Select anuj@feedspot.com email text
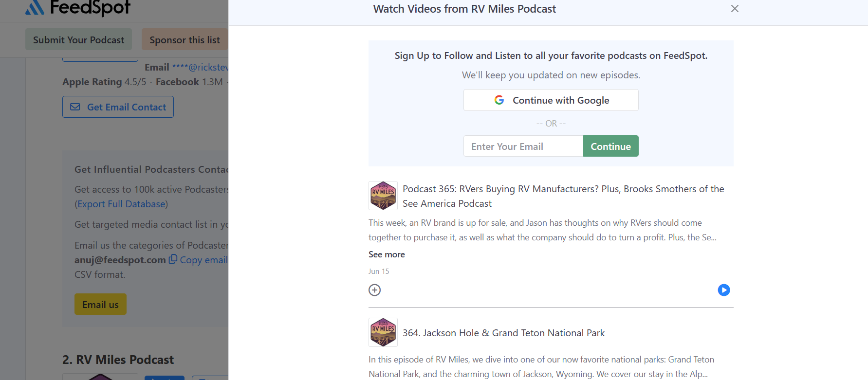868x380 pixels. (x=120, y=260)
